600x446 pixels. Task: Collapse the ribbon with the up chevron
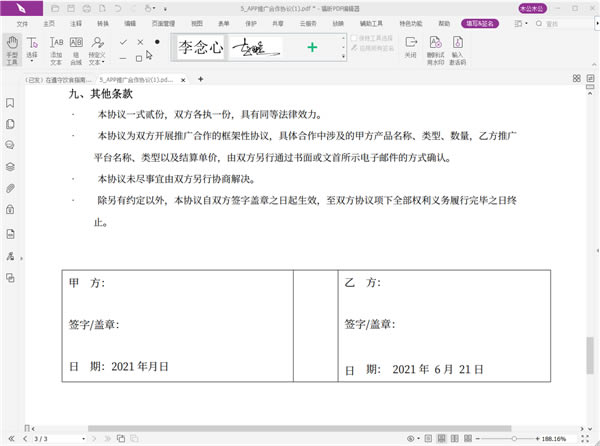point(594,64)
